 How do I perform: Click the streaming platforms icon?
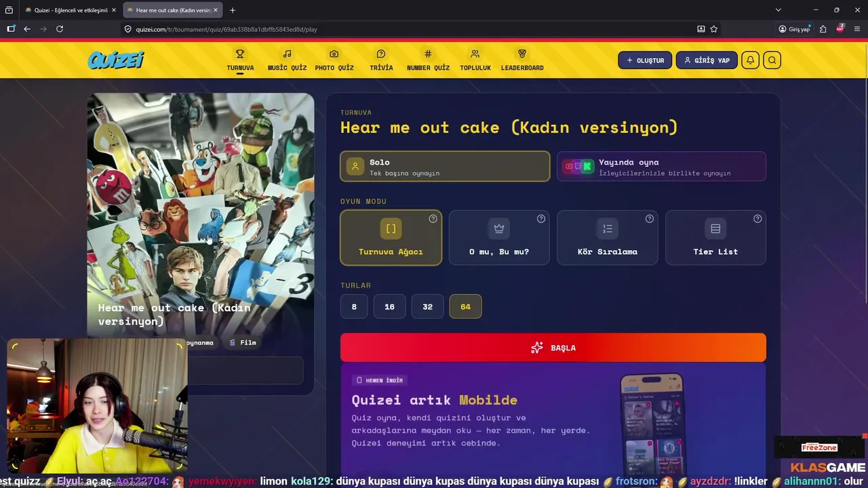tap(578, 167)
